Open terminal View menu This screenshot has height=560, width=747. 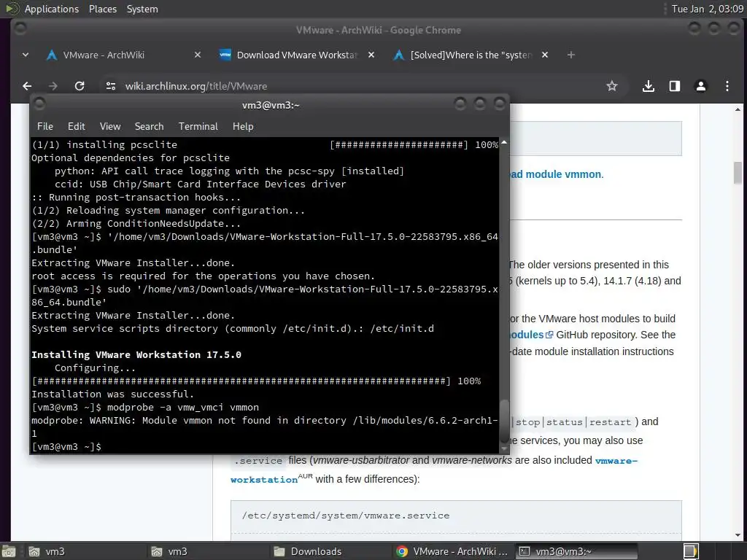coord(110,127)
